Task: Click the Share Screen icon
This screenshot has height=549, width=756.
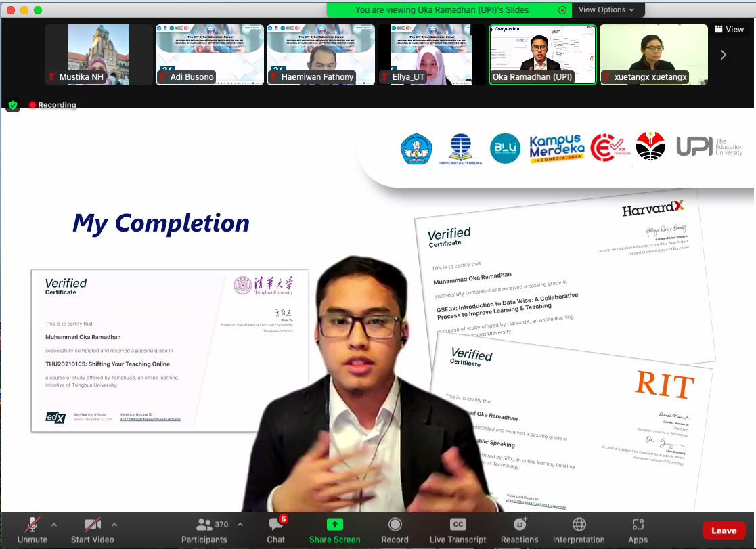Action: pyautogui.click(x=334, y=525)
